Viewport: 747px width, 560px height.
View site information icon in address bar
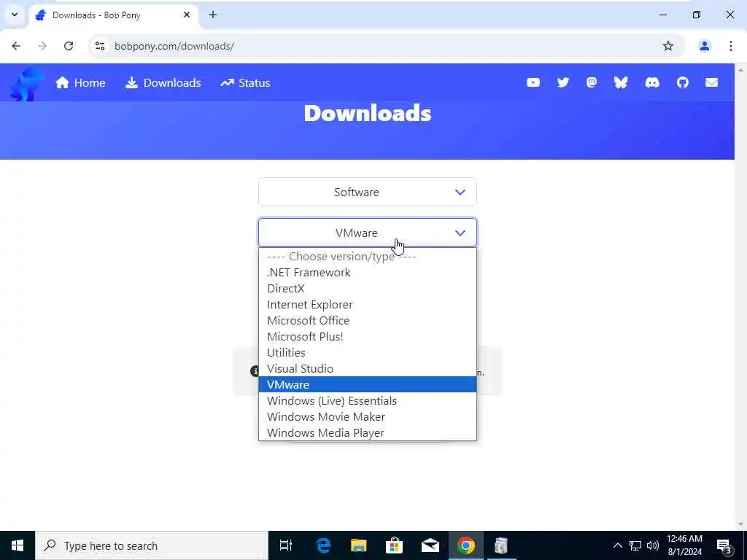click(99, 46)
